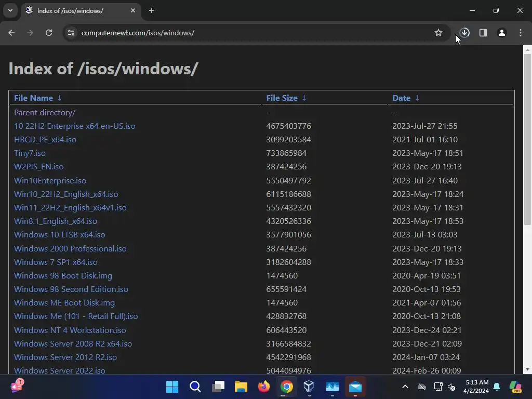532x399 pixels.
Task: Click date 2023-Jul-27 21:55
Action: [425, 126]
